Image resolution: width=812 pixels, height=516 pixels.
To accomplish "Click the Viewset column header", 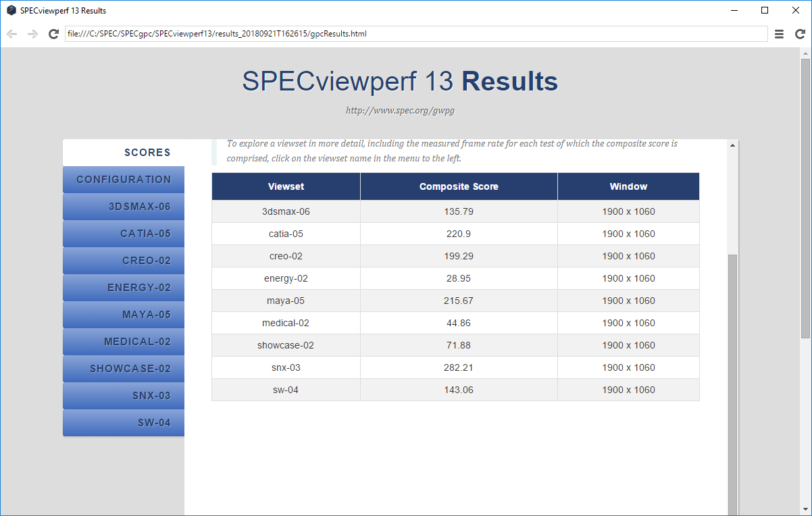I will [x=286, y=186].
